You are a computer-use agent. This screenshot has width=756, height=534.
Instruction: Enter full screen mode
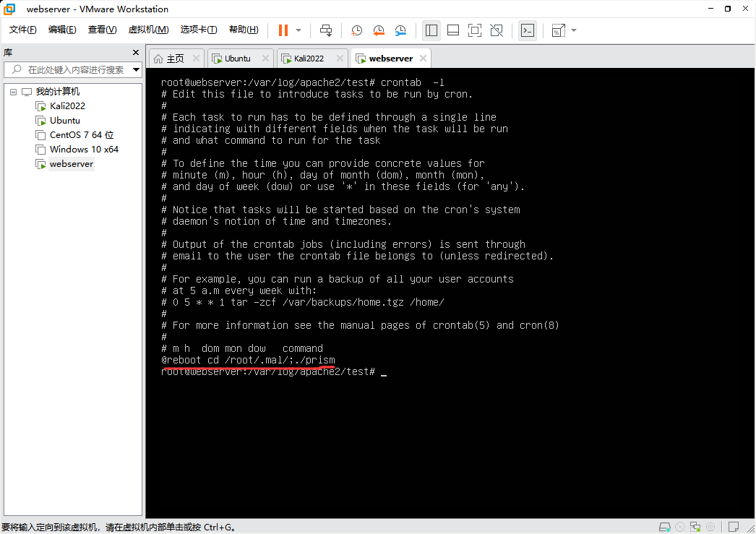tap(474, 30)
